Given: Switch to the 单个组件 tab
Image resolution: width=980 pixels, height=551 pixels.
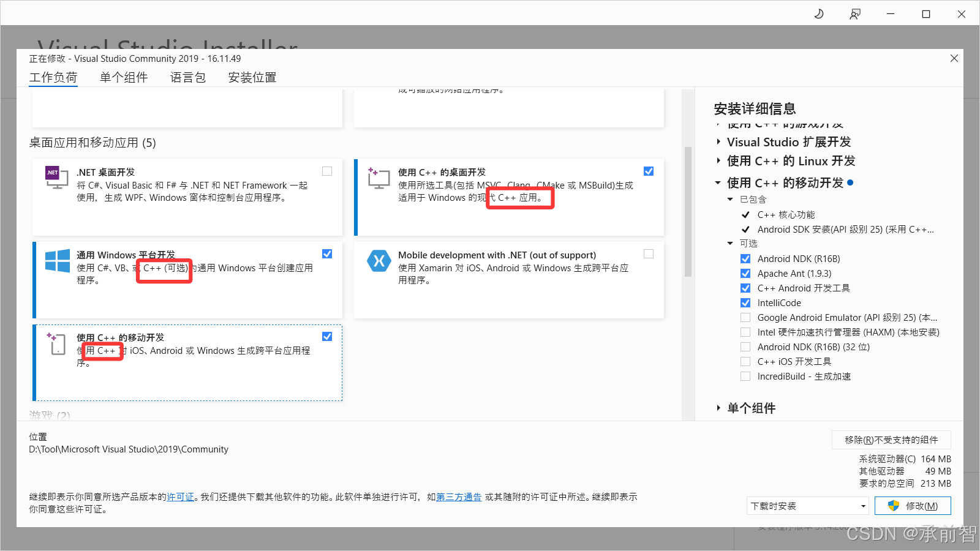Looking at the screenshot, I should 124,78.
